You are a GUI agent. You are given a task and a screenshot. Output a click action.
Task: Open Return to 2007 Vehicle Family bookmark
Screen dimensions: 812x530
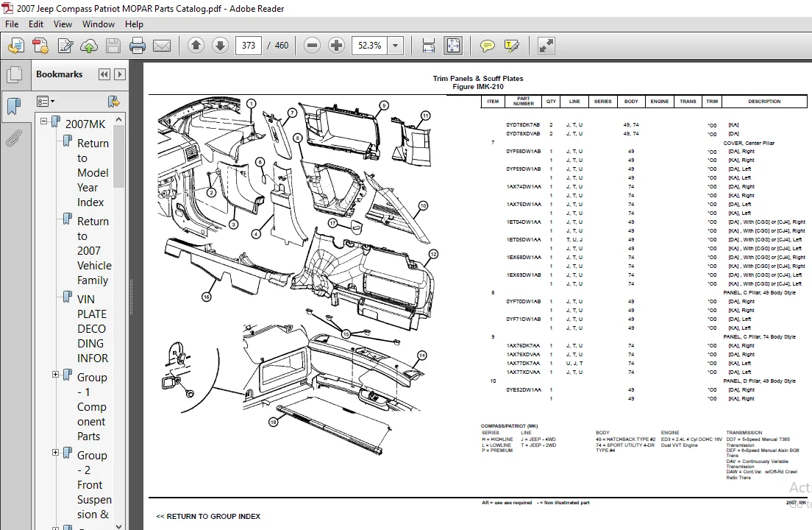point(94,251)
